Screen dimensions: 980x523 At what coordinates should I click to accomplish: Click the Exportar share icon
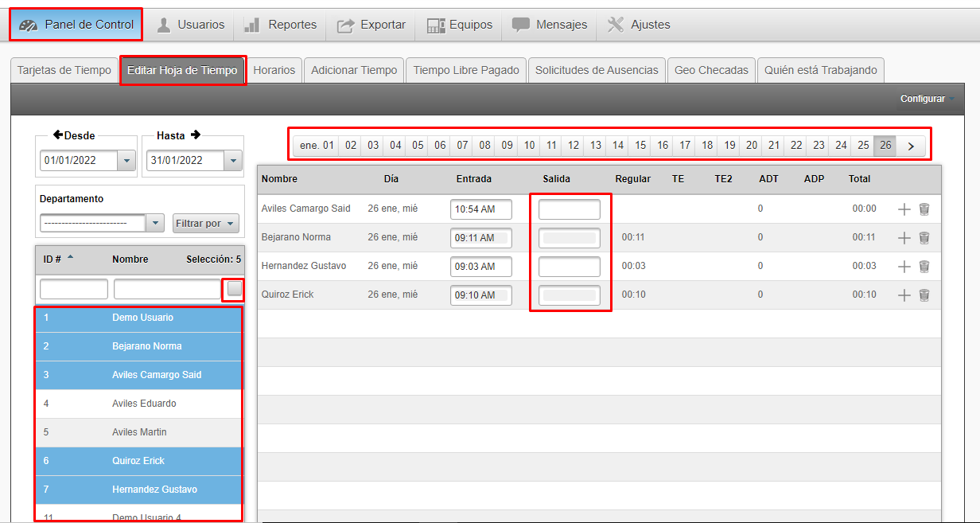pos(345,25)
